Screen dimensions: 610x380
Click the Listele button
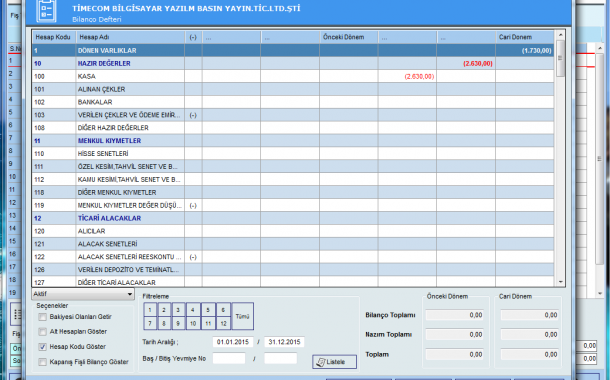point(334,362)
